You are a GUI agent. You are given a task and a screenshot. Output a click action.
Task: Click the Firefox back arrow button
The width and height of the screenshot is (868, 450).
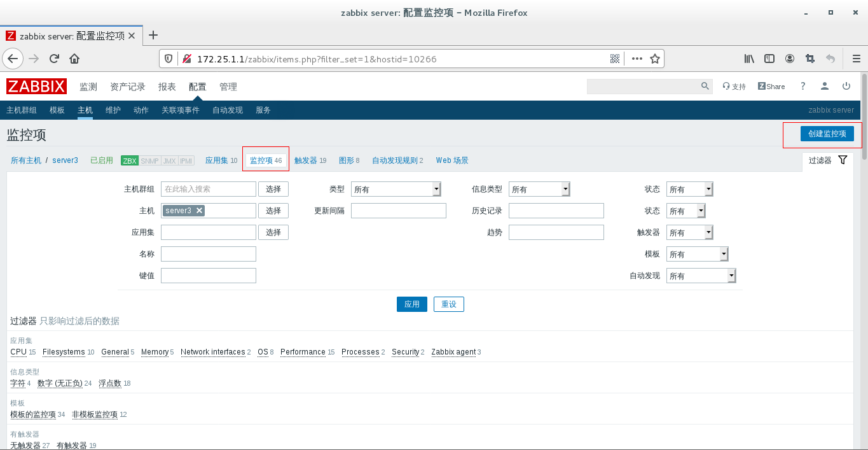pyautogui.click(x=13, y=59)
